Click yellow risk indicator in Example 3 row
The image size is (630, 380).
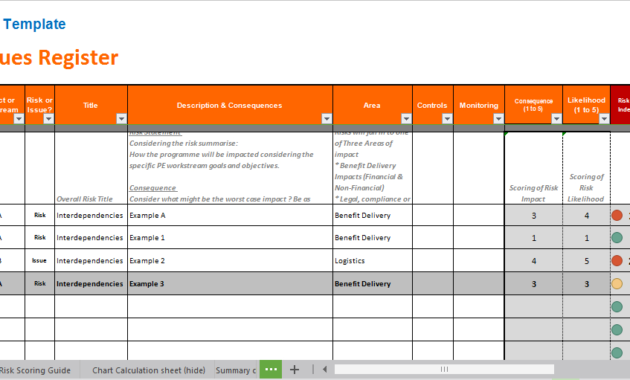617,284
